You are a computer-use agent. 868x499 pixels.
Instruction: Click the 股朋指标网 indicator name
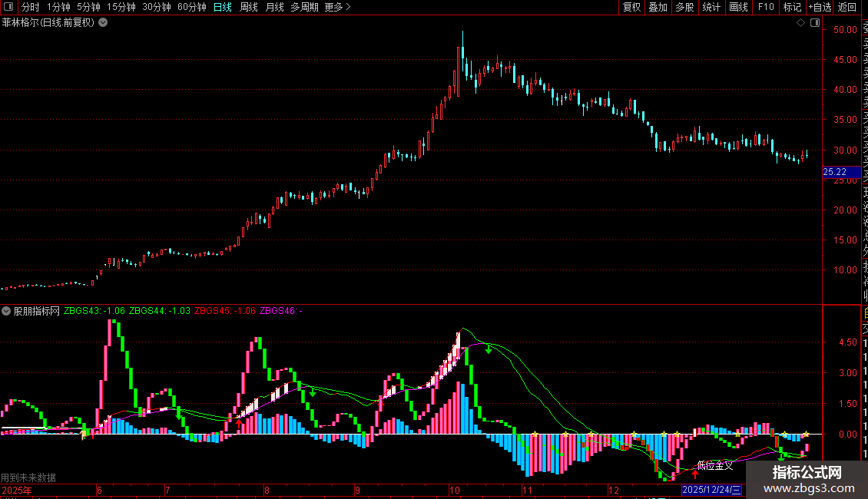click(x=37, y=311)
